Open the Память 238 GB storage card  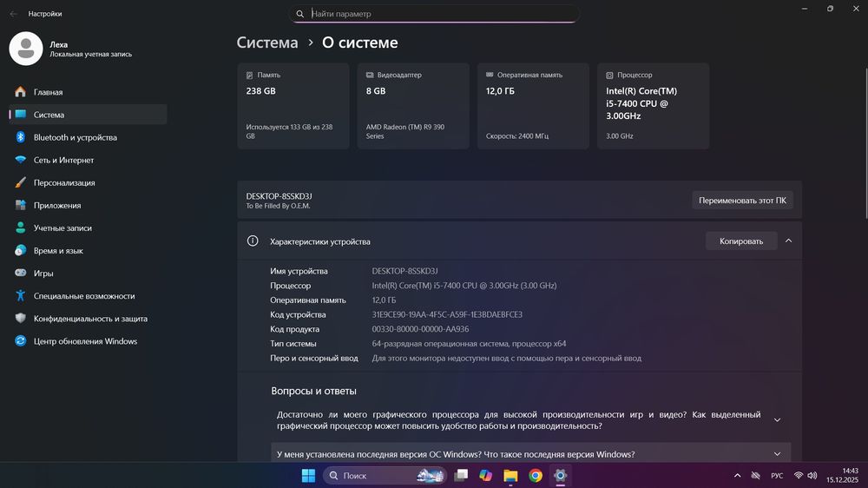[293, 106]
